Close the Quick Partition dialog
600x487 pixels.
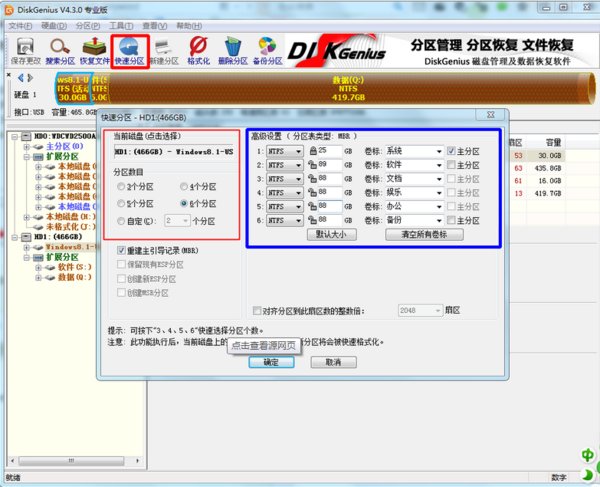(x=491, y=115)
